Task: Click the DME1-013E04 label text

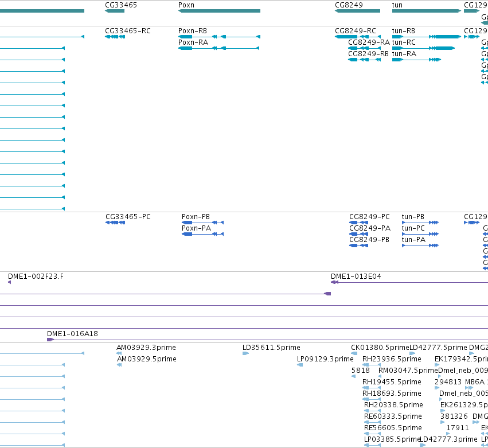Action: [356, 276]
